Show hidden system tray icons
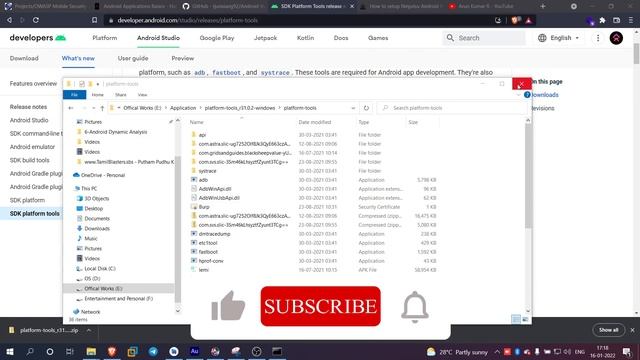Screen dimensions: 640x360 coord(497,352)
